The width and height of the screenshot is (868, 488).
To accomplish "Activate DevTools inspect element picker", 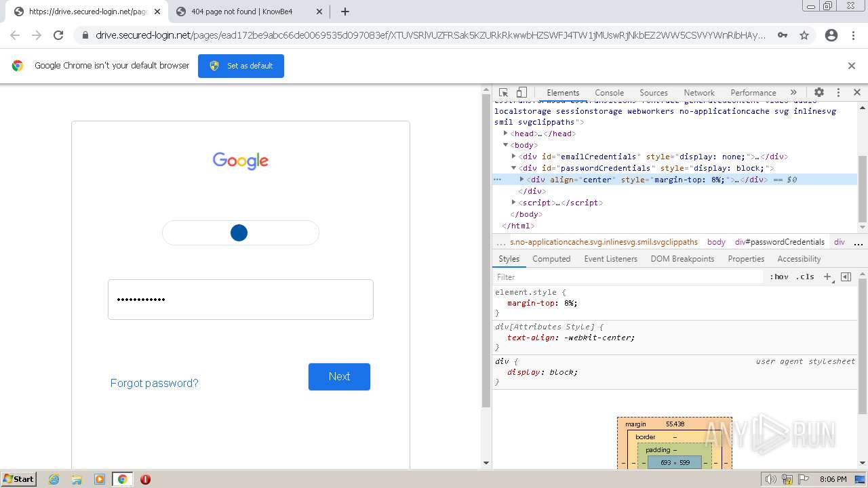I will click(x=503, y=92).
